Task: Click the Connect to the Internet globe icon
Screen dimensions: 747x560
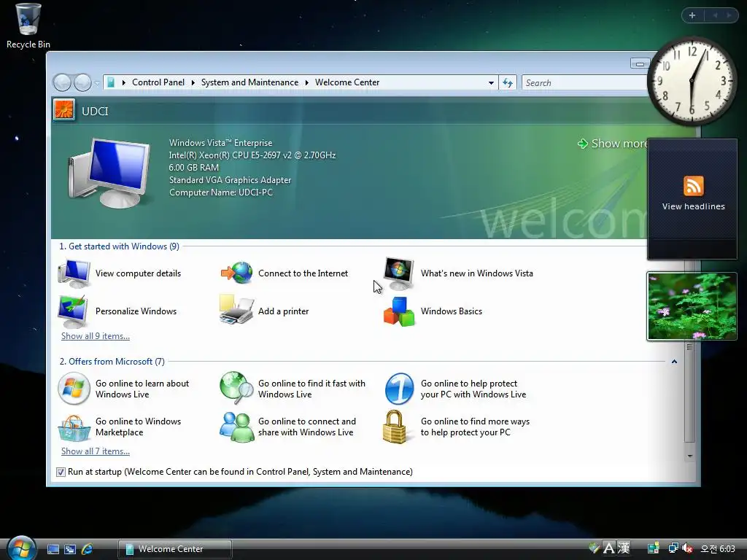Action: [x=237, y=273]
